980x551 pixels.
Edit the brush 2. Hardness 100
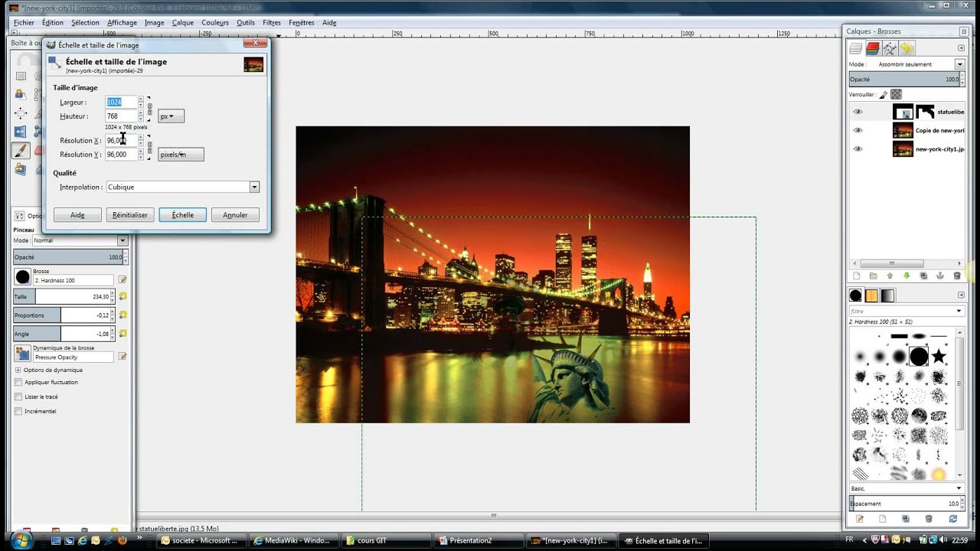122,280
